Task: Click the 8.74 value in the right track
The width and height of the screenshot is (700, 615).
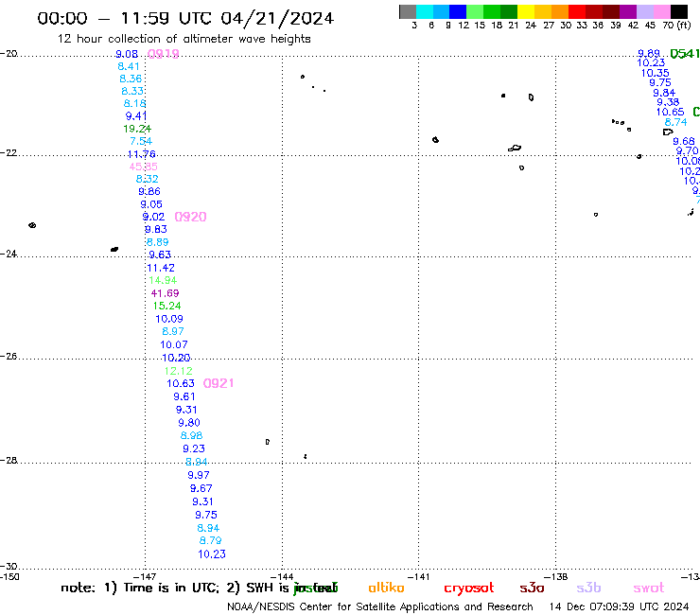Action: click(x=676, y=122)
